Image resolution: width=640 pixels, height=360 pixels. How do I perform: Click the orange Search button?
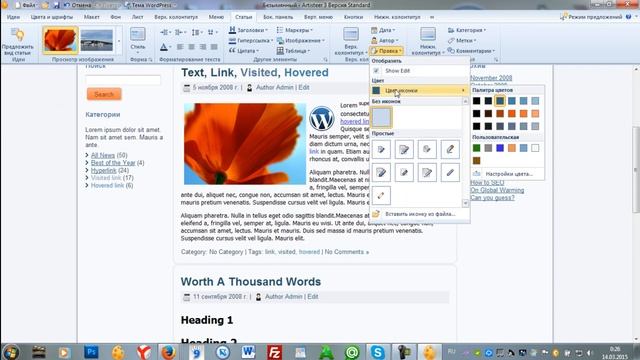coord(104,94)
